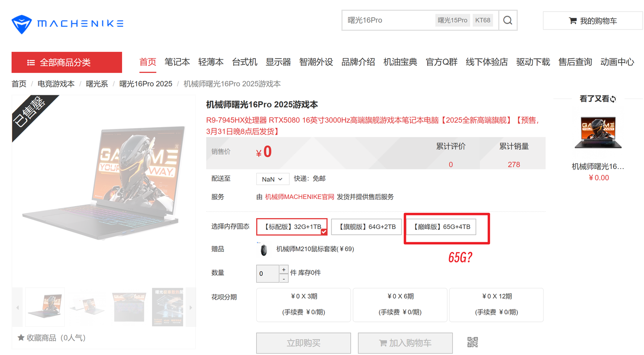This screenshot has height=355, width=644.
Task: Click 曙光16Pro 2025 breadcrumb link
Action: 146,84
